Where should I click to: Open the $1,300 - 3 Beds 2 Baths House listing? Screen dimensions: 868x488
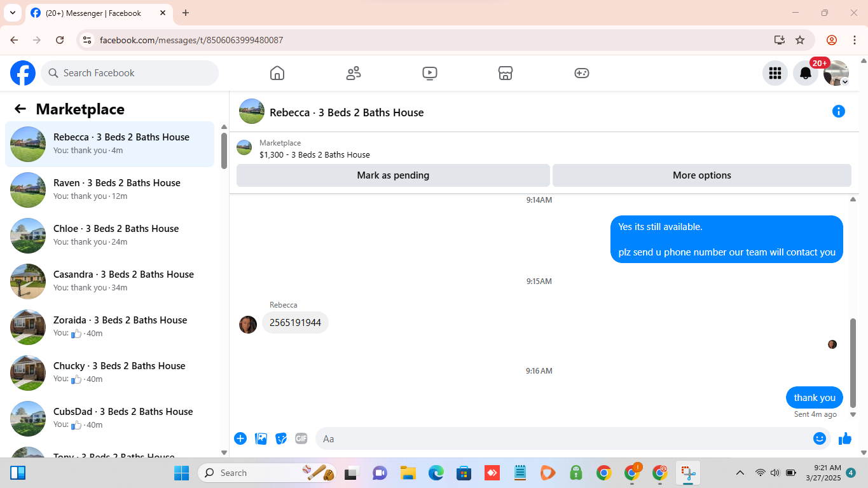tap(315, 154)
